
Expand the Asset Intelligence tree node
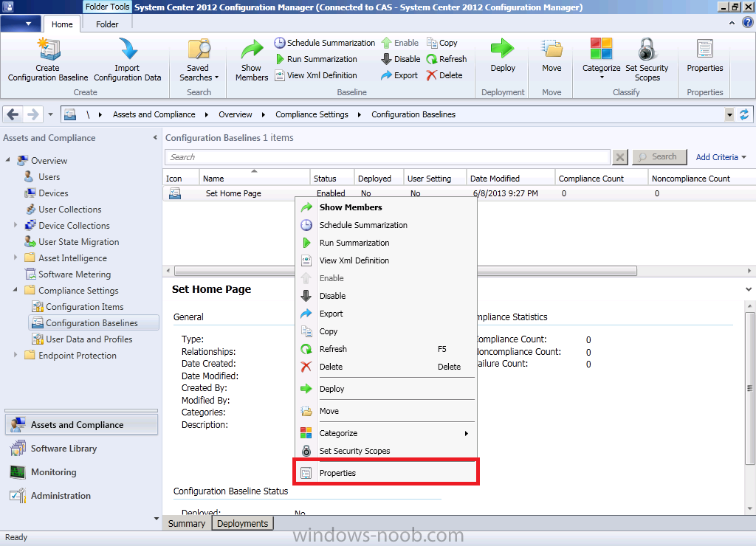pyautogui.click(x=16, y=258)
